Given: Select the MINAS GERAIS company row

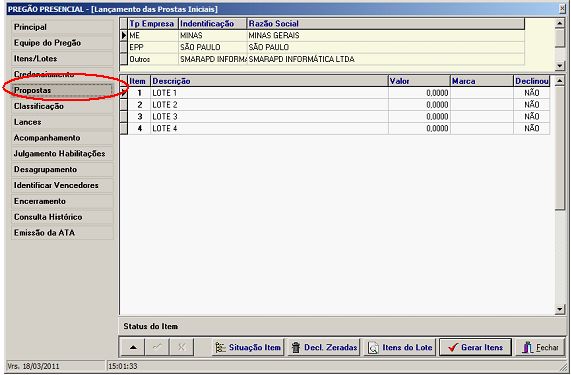Looking at the screenshot, I should click(x=322, y=36).
